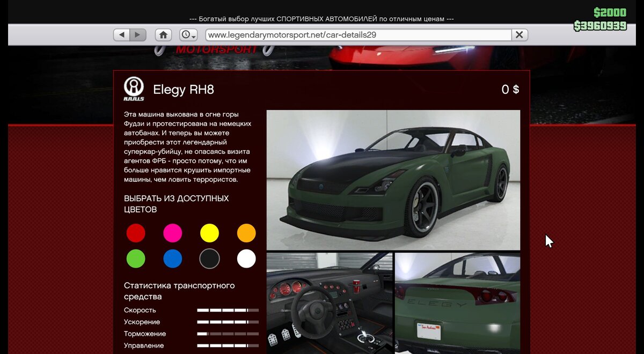Screen dimensions: 644x354
Task: Click the $2000 cash counter
Action: (610, 13)
